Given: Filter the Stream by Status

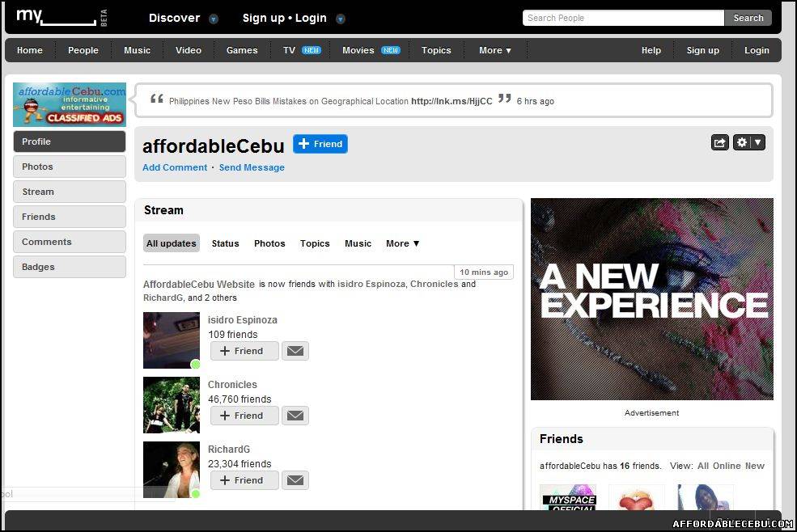Looking at the screenshot, I should pyautogui.click(x=225, y=243).
